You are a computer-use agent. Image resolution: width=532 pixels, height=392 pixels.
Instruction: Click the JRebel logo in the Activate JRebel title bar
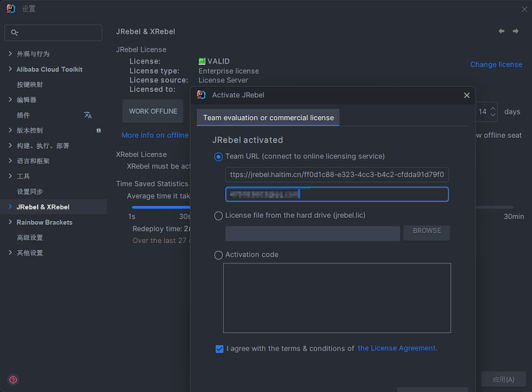201,95
